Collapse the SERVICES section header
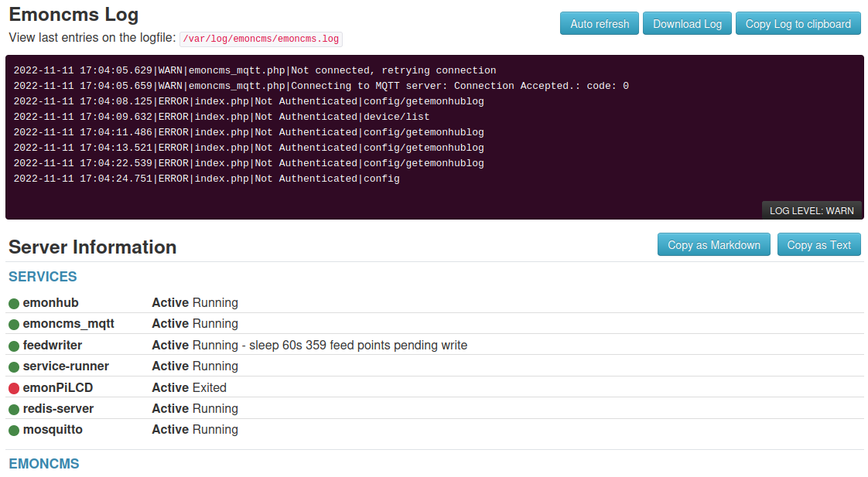 42,277
